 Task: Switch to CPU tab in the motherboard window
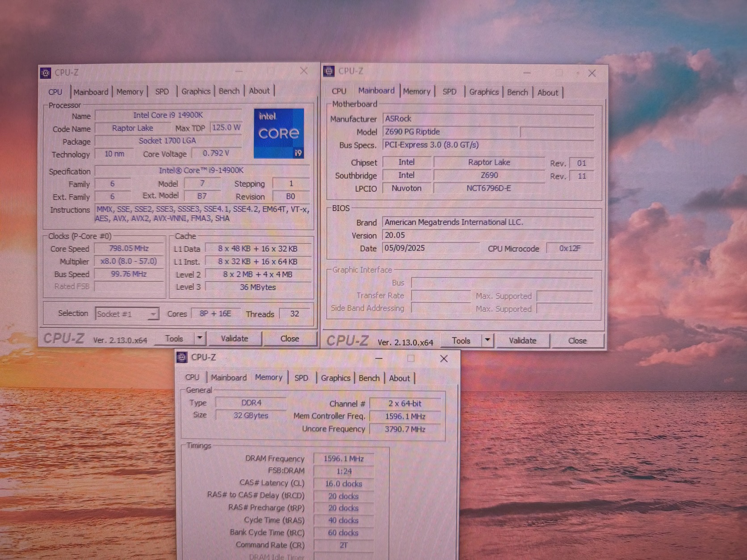point(339,91)
